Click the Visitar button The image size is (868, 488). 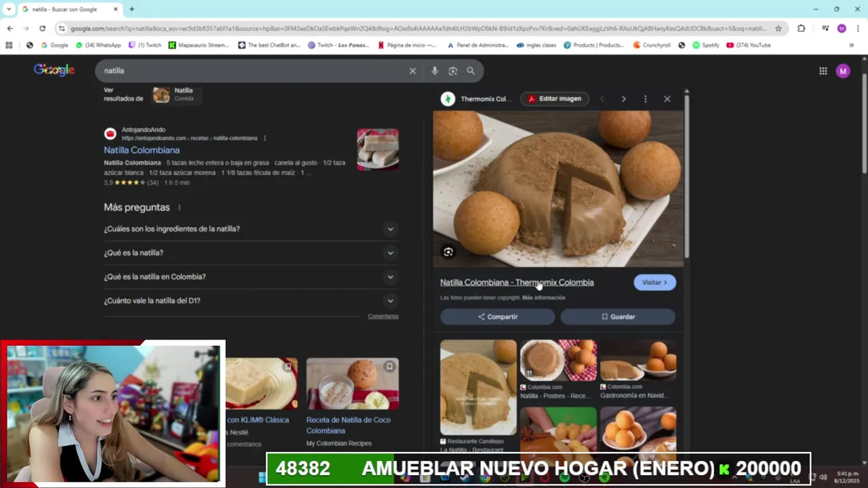click(x=654, y=283)
